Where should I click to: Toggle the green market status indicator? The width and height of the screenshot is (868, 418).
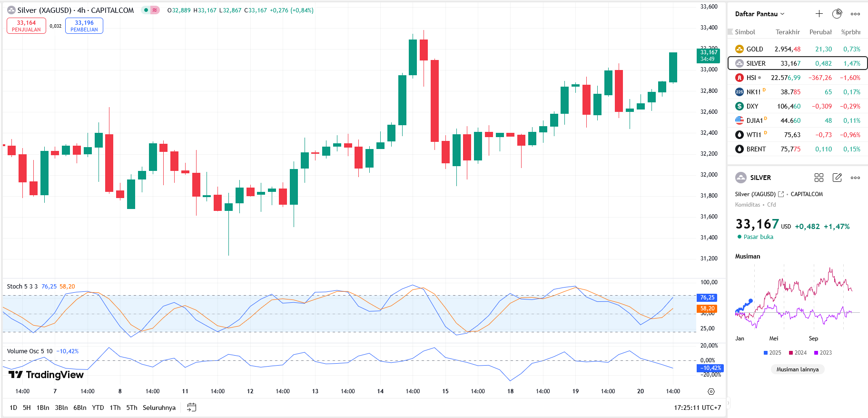click(146, 10)
